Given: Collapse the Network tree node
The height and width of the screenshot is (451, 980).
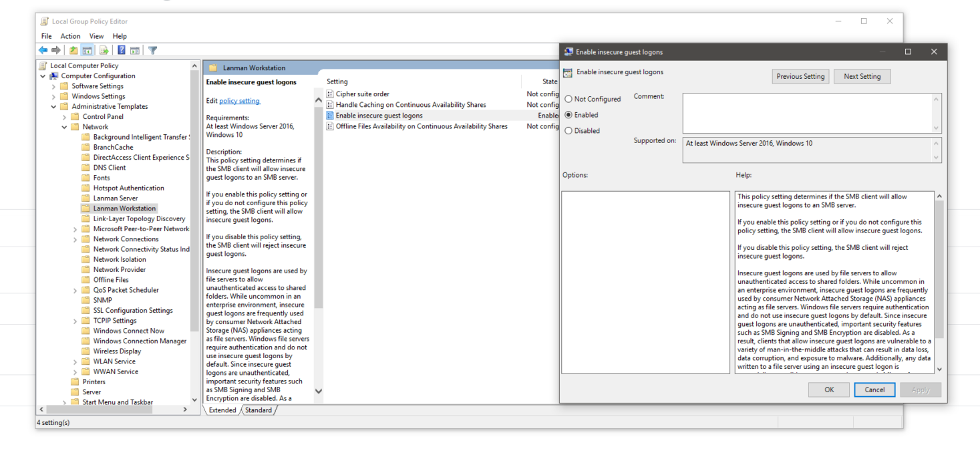Looking at the screenshot, I should (65, 127).
